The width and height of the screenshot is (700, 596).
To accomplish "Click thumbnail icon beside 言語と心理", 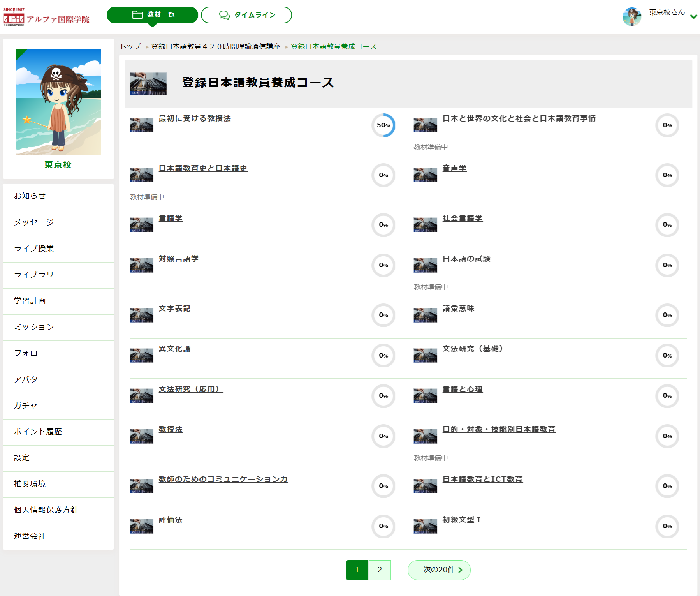I will point(425,396).
